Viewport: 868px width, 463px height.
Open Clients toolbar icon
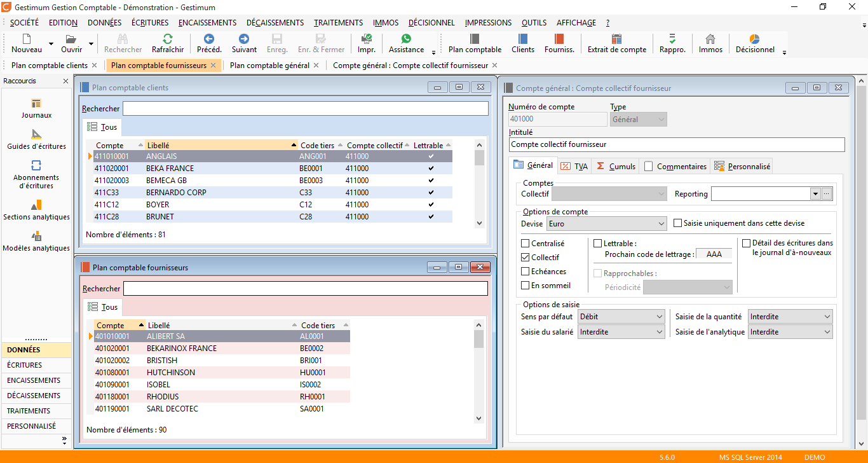523,39
